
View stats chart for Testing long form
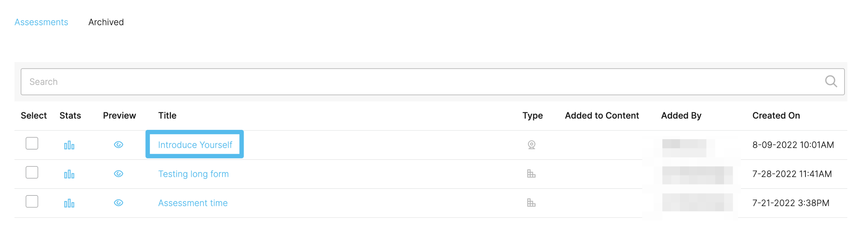coord(69,174)
